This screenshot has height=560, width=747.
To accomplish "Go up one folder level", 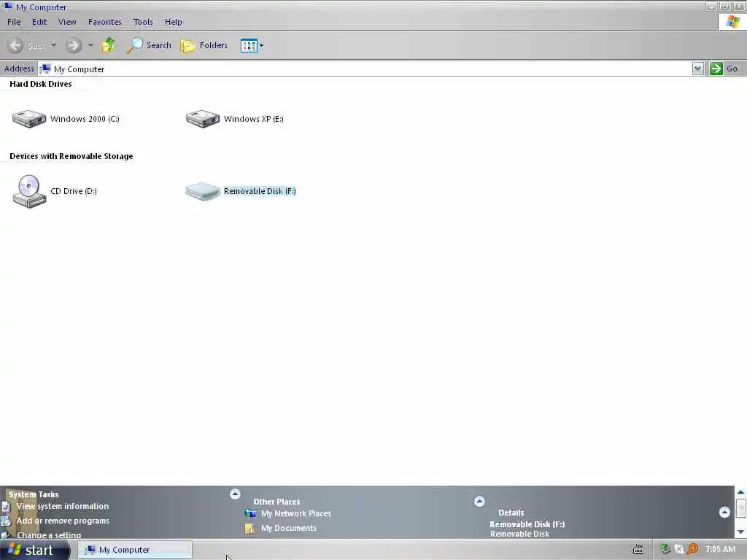I will point(109,45).
